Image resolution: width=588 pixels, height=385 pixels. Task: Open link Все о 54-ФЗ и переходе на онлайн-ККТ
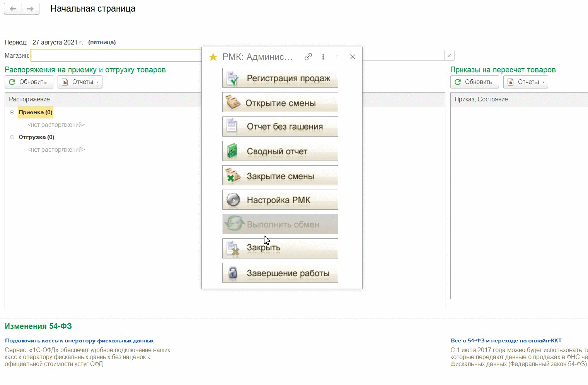pos(506,341)
